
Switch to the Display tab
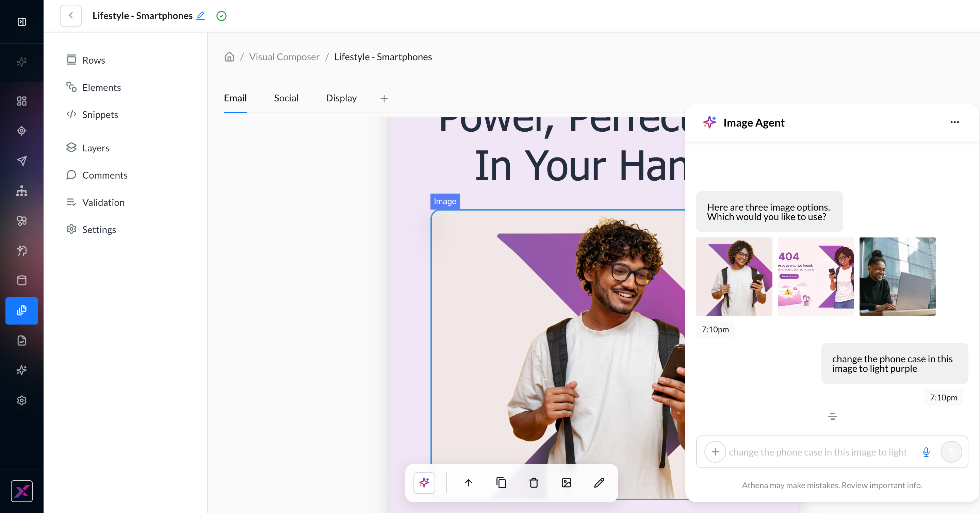click(x=341, y=98)
